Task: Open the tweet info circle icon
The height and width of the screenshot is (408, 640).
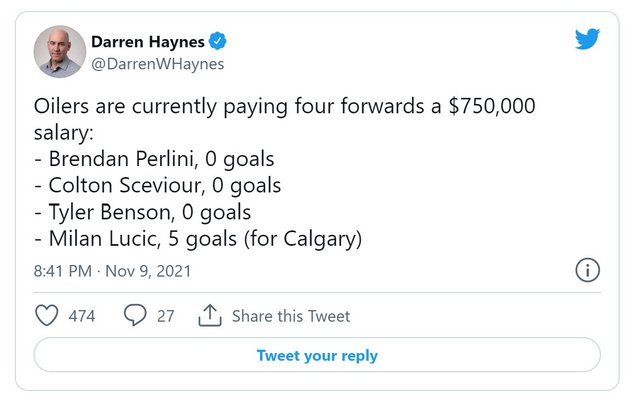Action: (x=588, y=270)
